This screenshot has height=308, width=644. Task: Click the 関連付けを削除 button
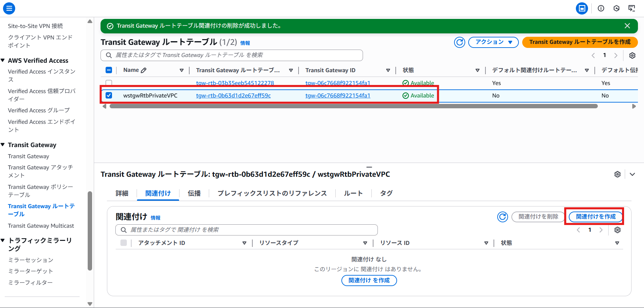point(538,217)
